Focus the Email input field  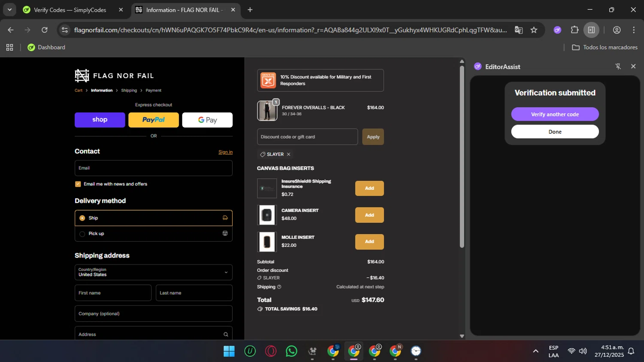[154, 168]
